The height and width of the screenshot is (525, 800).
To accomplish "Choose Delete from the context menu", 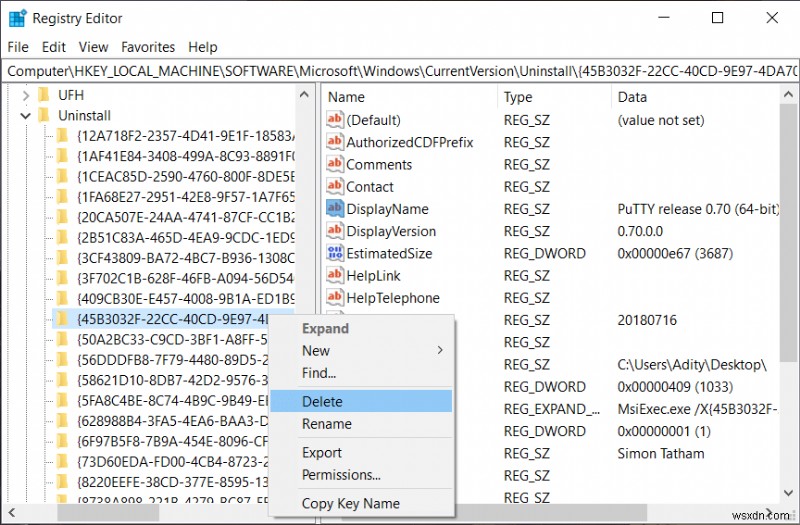I will coord(361,401).
